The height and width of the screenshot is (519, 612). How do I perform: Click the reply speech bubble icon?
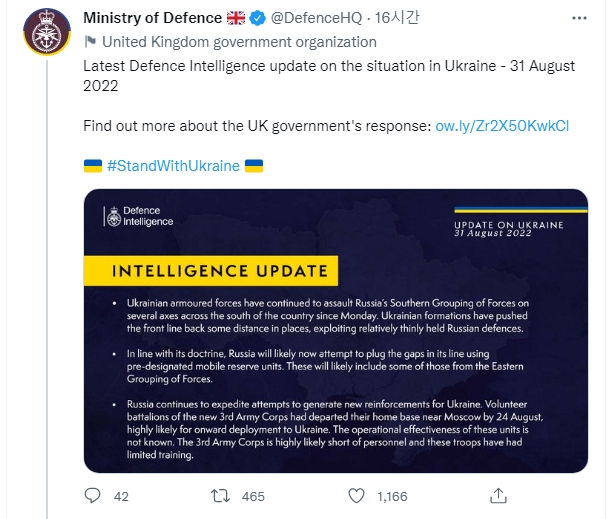tap(93, 495)
